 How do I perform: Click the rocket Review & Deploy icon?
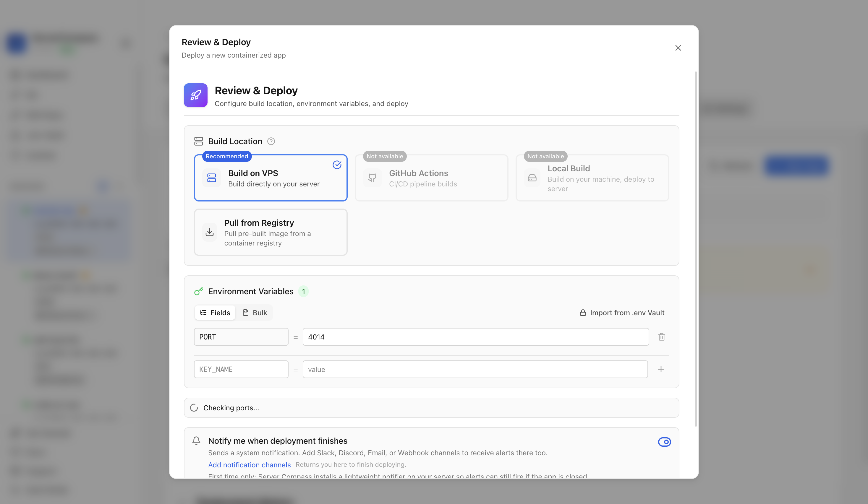(196, 95)
